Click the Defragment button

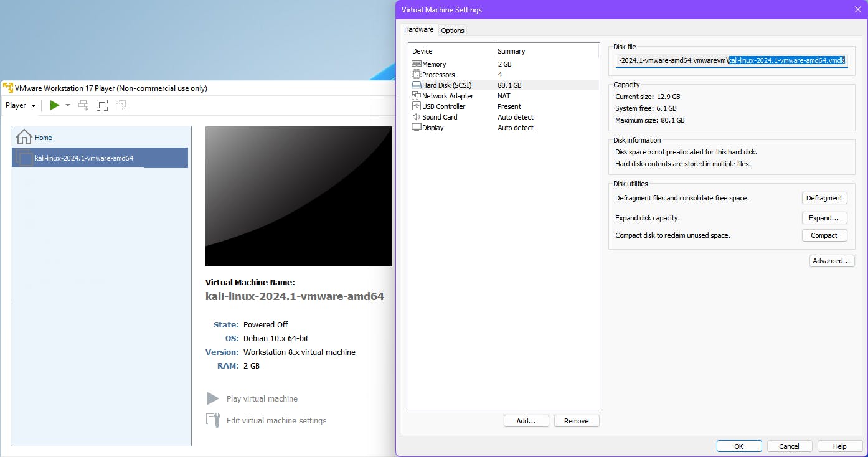click(824, 198)
